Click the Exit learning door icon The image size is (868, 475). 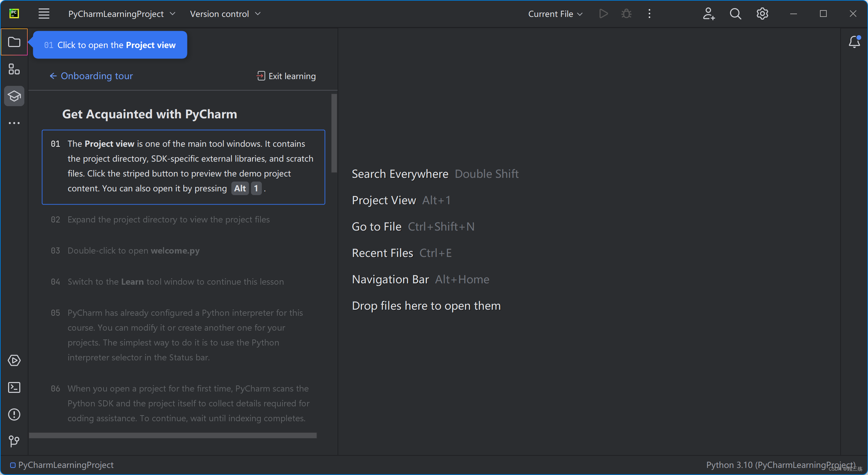(x=260, y=76)
